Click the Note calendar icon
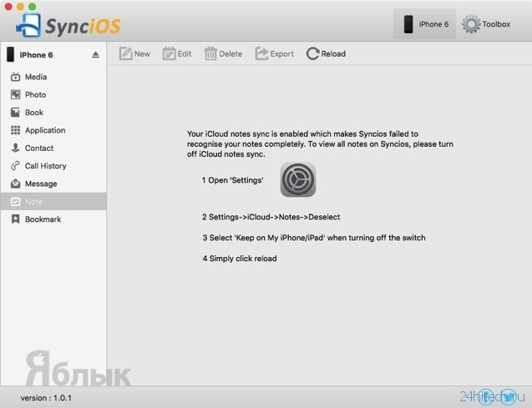532x408 pixels. 15,201
